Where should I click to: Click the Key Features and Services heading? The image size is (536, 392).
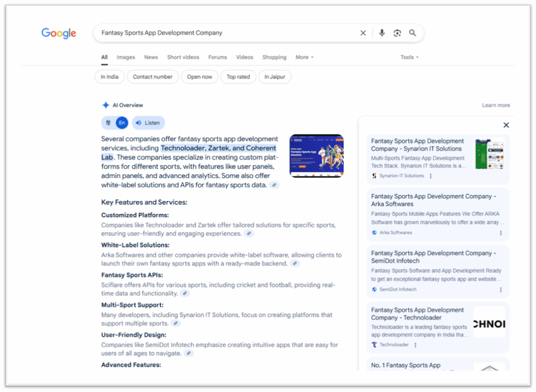(x=144, y=203)
